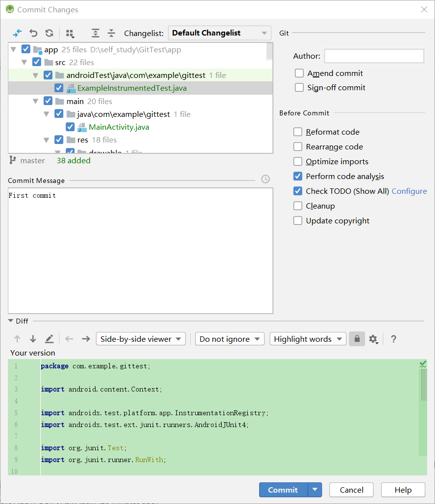Viewport: 435px width, 504px height.
Task: Enable Rearrange code checkbox
Action: (298, 146)
